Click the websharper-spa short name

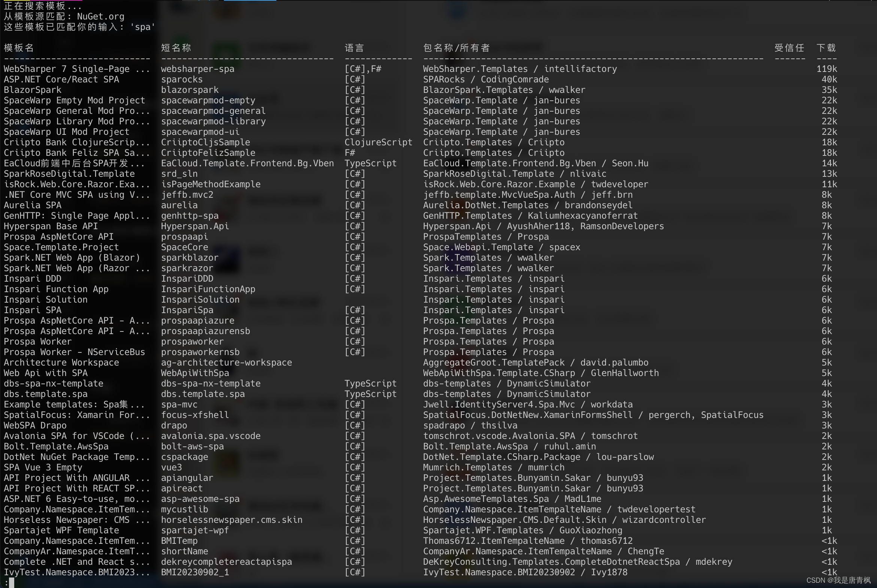(x=198, y=69)
